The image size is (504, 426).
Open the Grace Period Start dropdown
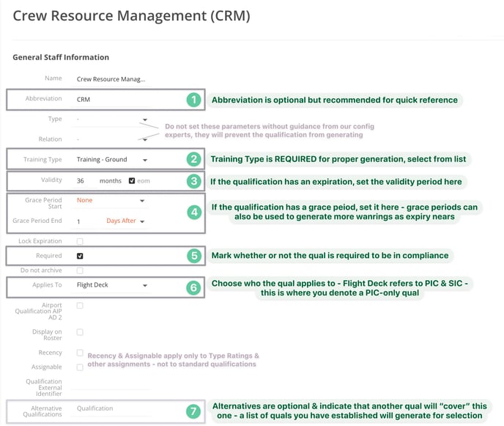point(109,200)
